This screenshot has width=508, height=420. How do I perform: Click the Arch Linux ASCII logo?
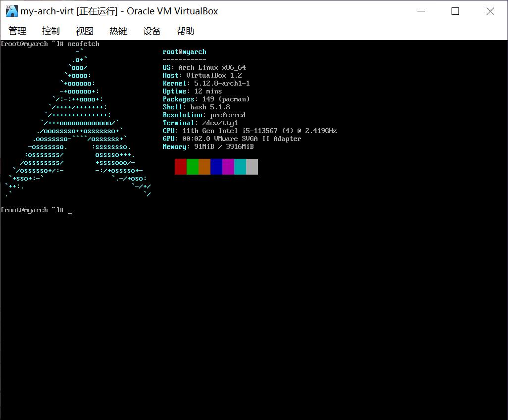point(78,123)
